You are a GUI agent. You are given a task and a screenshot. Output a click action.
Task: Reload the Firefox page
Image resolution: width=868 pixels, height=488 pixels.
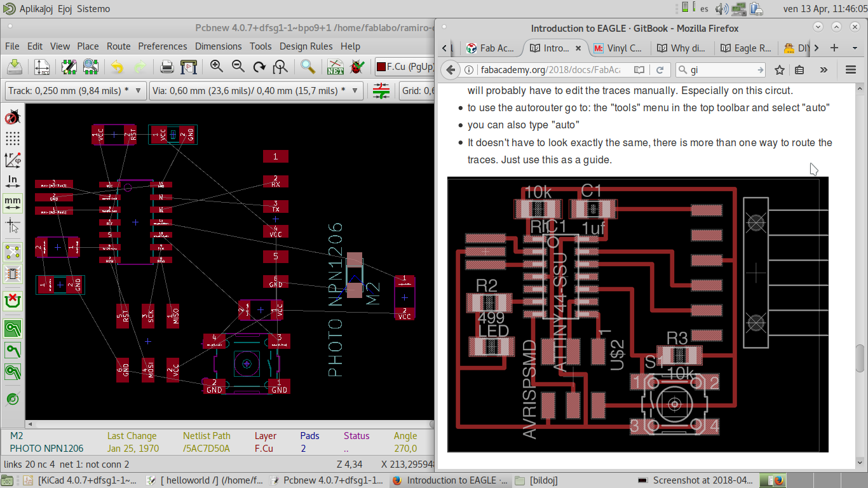pyautogui.click(x=660, y=70)
